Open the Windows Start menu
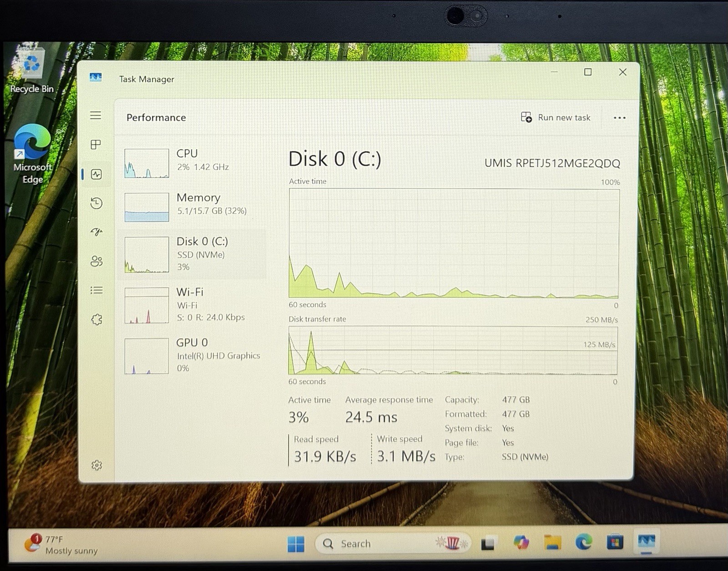Viewport: 728px width, 571px height. coord(296,544)
